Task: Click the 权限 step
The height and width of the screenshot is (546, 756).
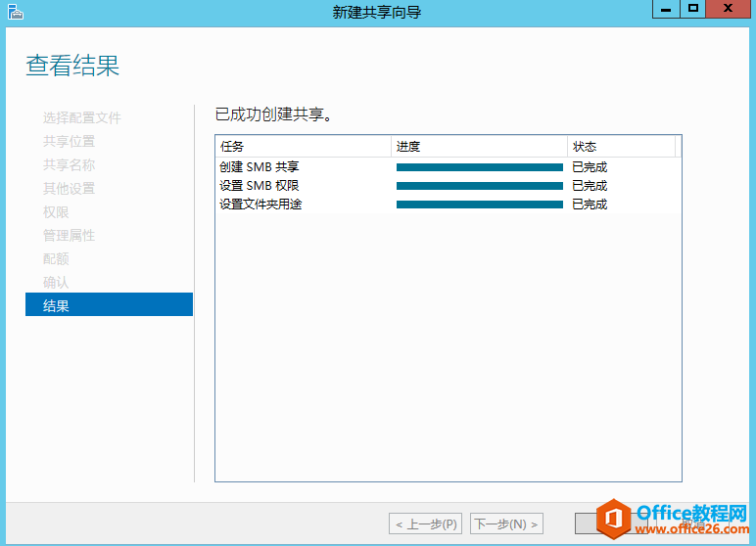Action: click(56, 212)
